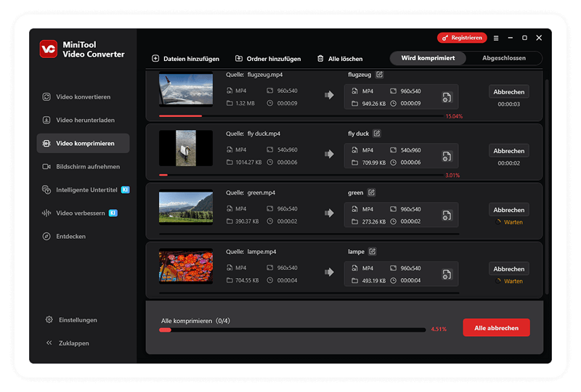Click the edit icon next to flugzeug
The width and height of the screenshot is (581, 392).
pyautogui.click(x=379, y=75)
